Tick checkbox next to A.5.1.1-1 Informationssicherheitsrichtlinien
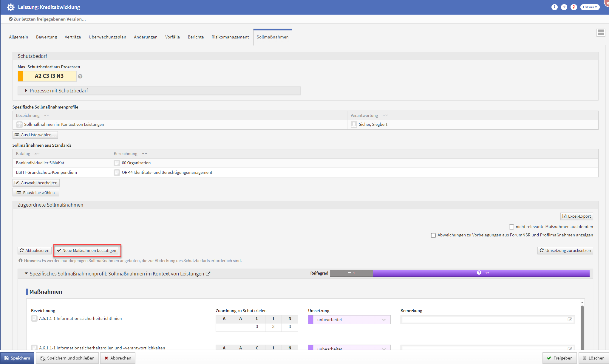 [34, 318]
